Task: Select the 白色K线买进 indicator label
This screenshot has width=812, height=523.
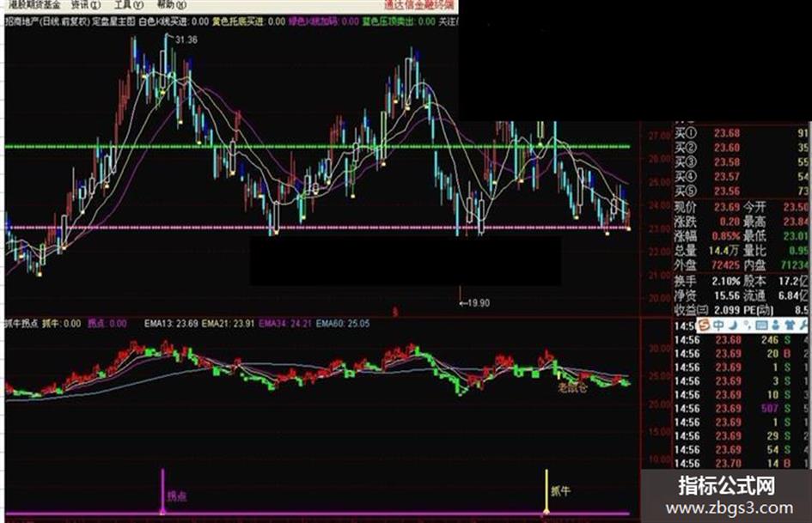Action: pos(173,21)
